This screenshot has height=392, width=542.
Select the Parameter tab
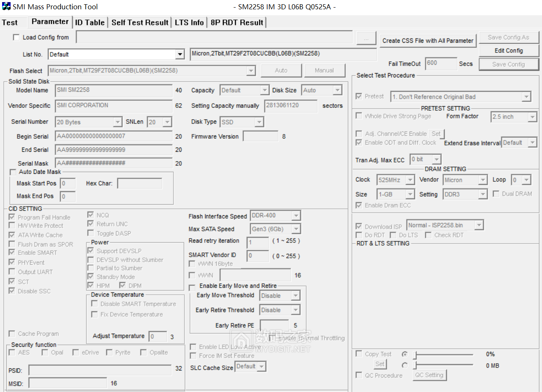[50, 22]
